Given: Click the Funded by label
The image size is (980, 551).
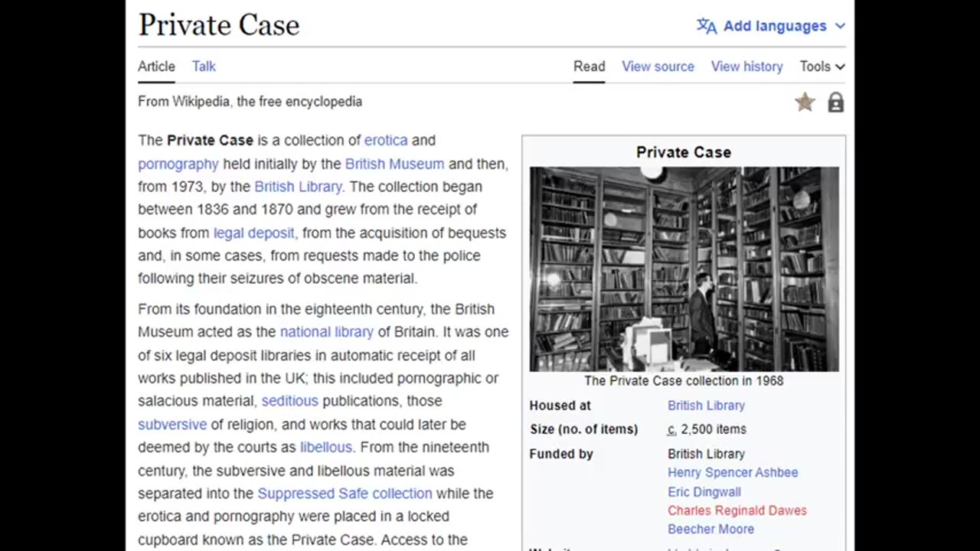Looking at the screenshot, I should tap(561, 454).
